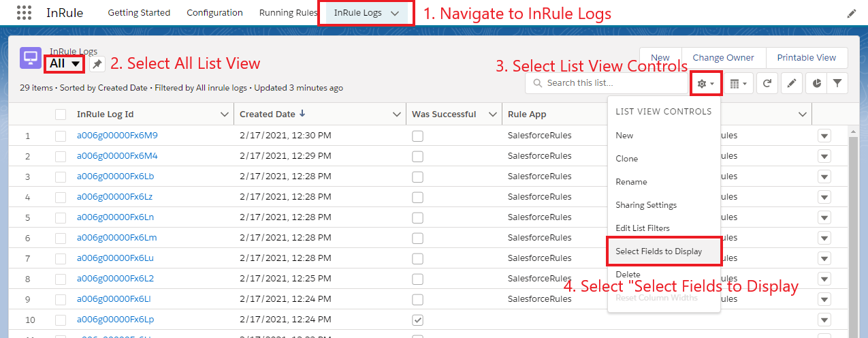The width and height of the screenshot is (868, 338).
Task: Choose Edit List Filters menu item
Action: click(x=663, y=228)
